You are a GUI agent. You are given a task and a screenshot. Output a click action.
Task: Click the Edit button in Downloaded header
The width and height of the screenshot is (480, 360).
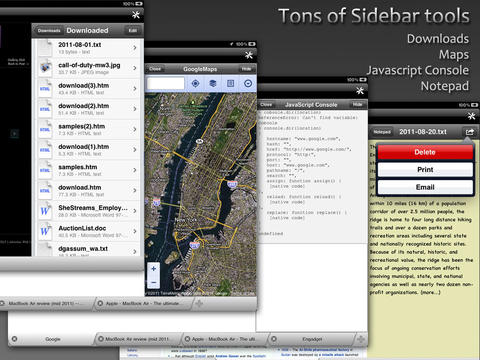click(133, 31)
